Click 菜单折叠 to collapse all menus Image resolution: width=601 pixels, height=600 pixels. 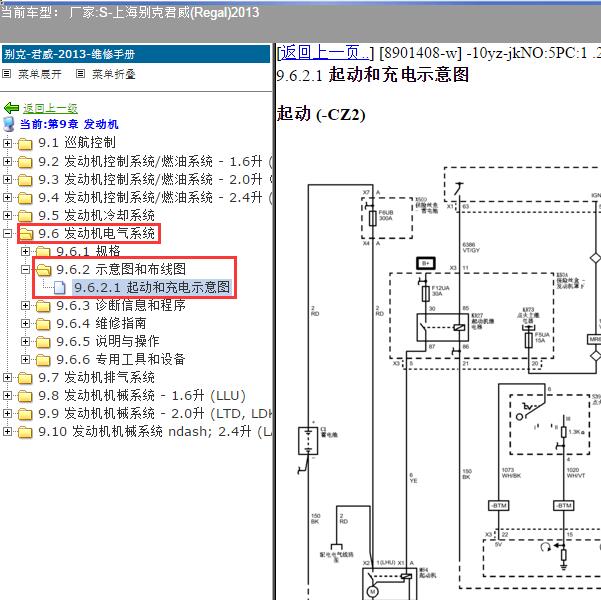click(114, 74)
